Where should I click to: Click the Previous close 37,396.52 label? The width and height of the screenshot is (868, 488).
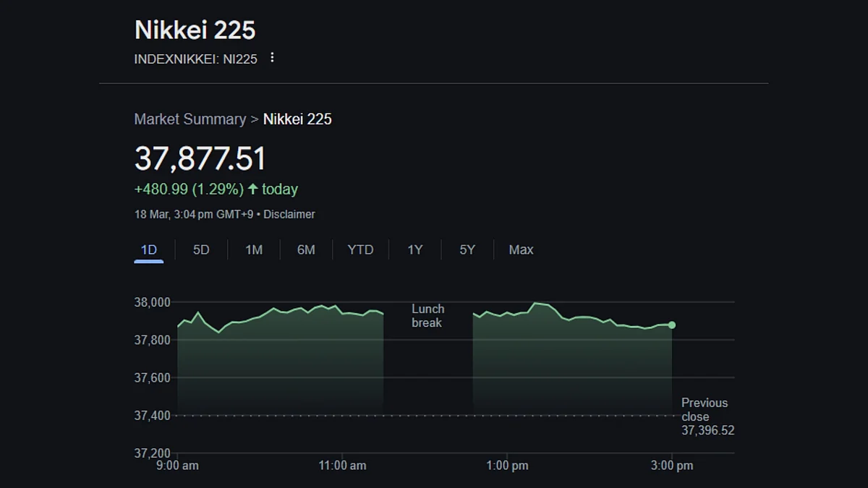(707, 416)
